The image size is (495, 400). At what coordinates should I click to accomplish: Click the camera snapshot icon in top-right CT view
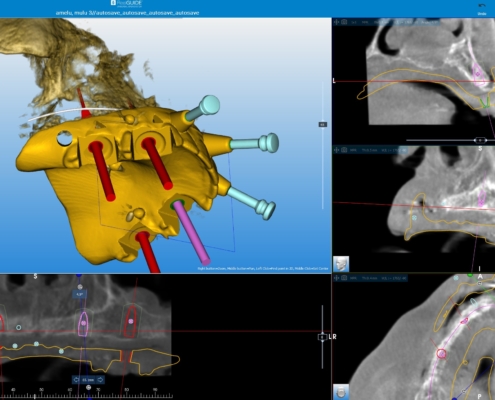point(344,22)
